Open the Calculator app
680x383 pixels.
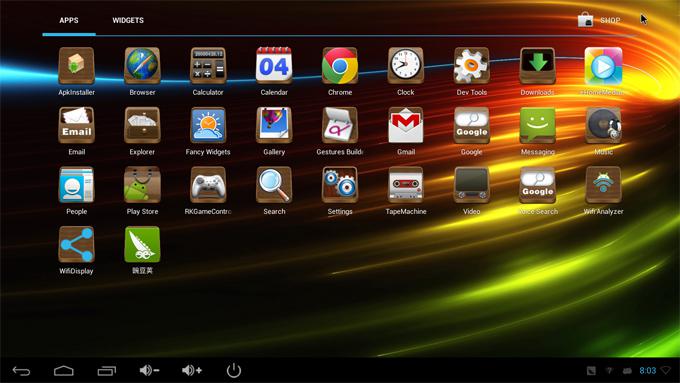(x=208, y=66)
